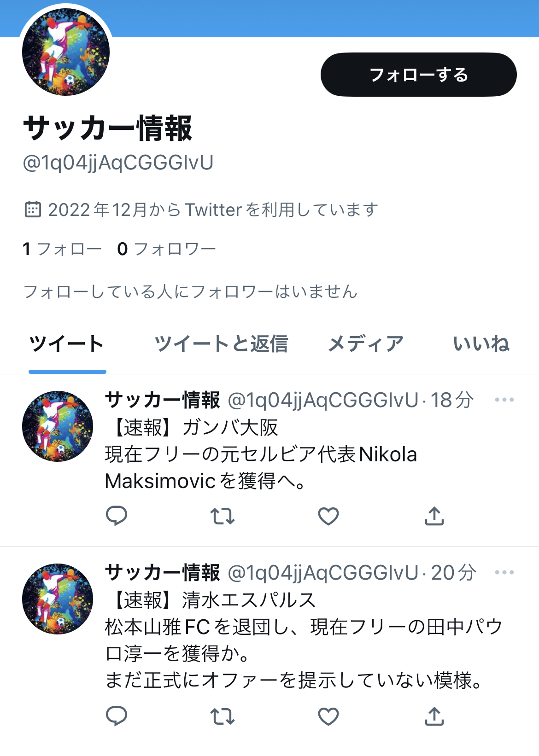Tap the avatar on the 清水エスパルス tweet
Viewport: 539px width, 756px height.
coord(58,599)
